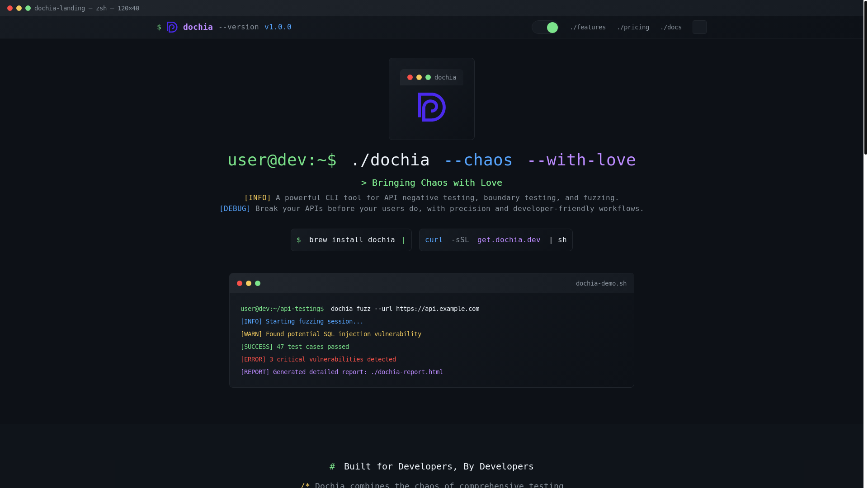Click the ./dochia command in the headline

click(x=391, y=160)
